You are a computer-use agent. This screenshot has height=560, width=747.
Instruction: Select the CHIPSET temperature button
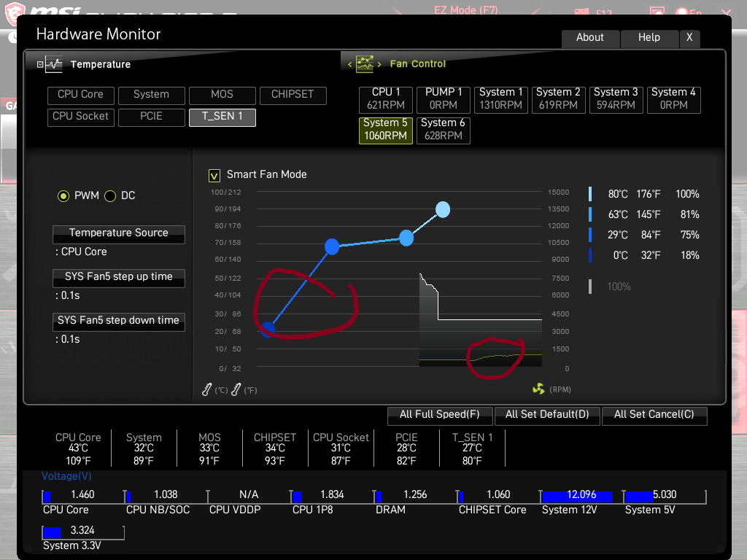point(293,96)
